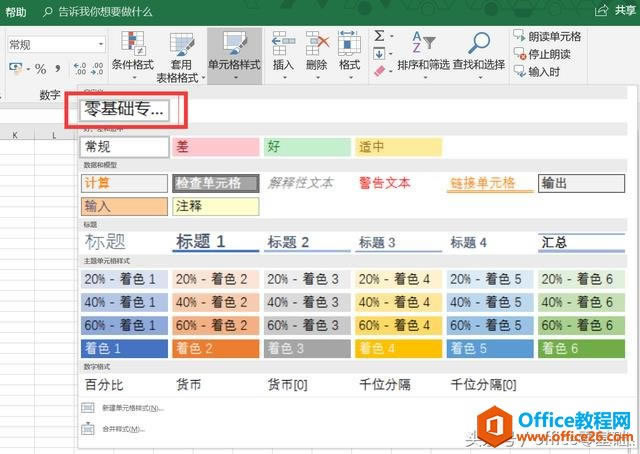Apply the Check Cell (检查单元格) style

pyautogui.click(x=216, y=183)
